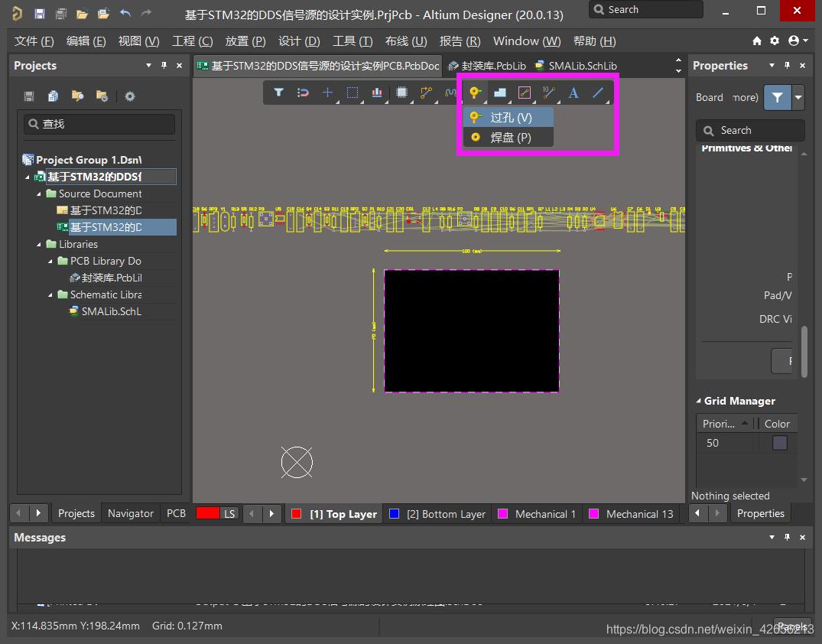Click the red current layer color swatch
Screen dimensions: 822x644
[207, 513]
